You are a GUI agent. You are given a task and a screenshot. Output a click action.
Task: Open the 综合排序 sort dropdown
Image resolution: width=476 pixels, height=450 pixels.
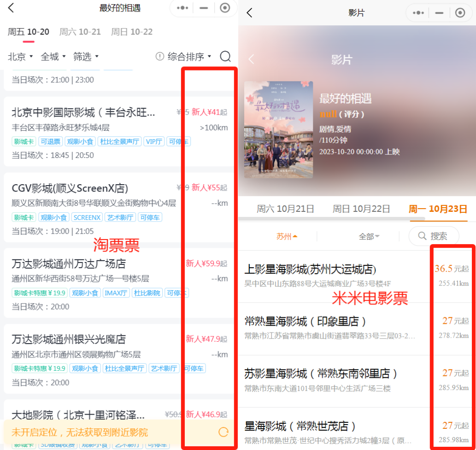click(189, 57)
